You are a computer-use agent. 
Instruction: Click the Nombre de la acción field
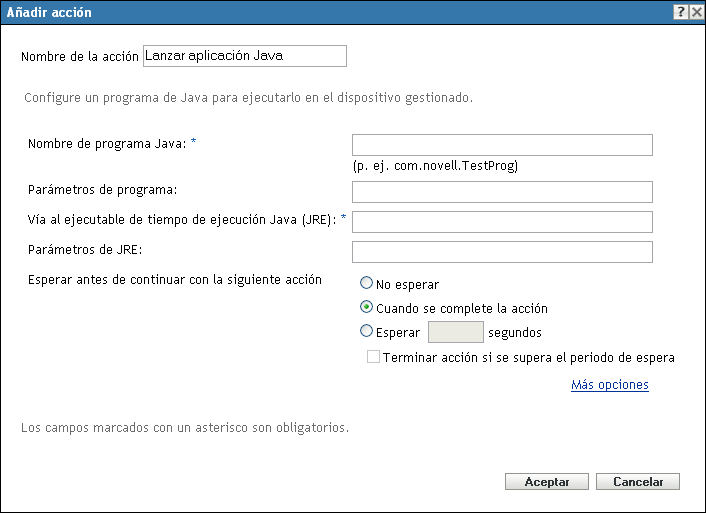[245, 56]
